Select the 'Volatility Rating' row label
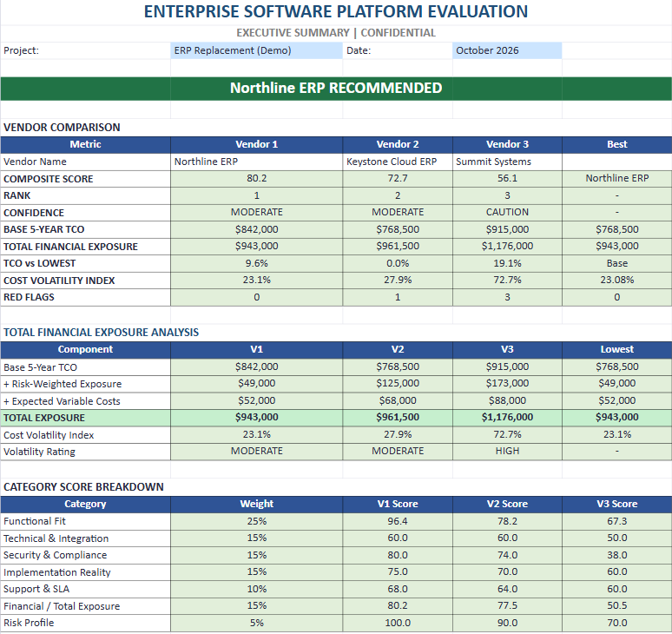Screen dimensions: 672x634 tap(85, 452)
